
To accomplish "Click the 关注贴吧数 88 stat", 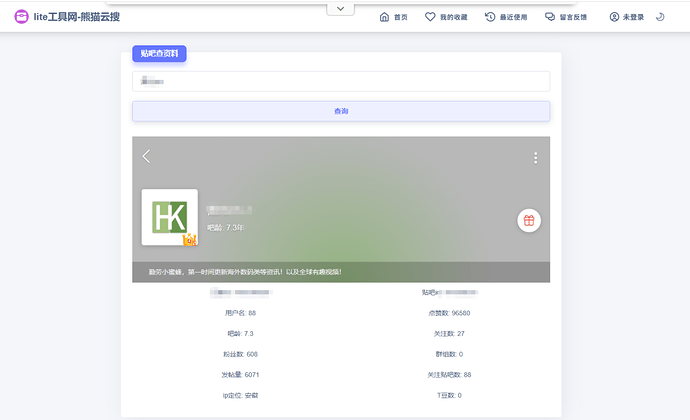I will coord(447,374).
